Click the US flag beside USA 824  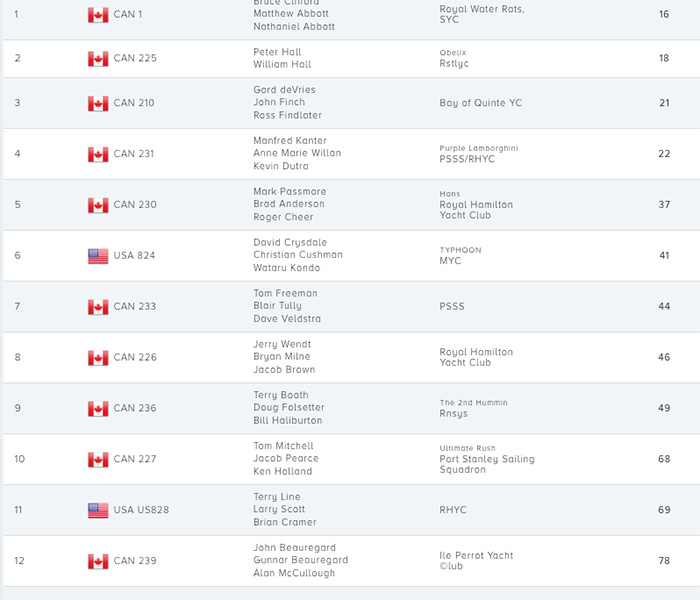[x=98, y=256]
